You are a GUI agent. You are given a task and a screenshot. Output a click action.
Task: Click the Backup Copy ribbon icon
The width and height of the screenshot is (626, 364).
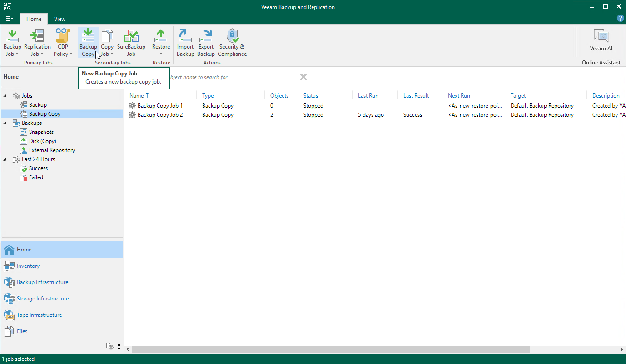[88, 36]
